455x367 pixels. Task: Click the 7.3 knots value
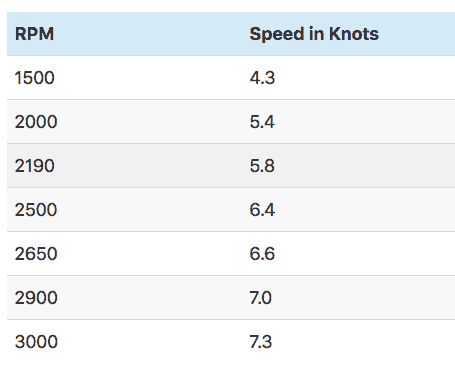261,342
